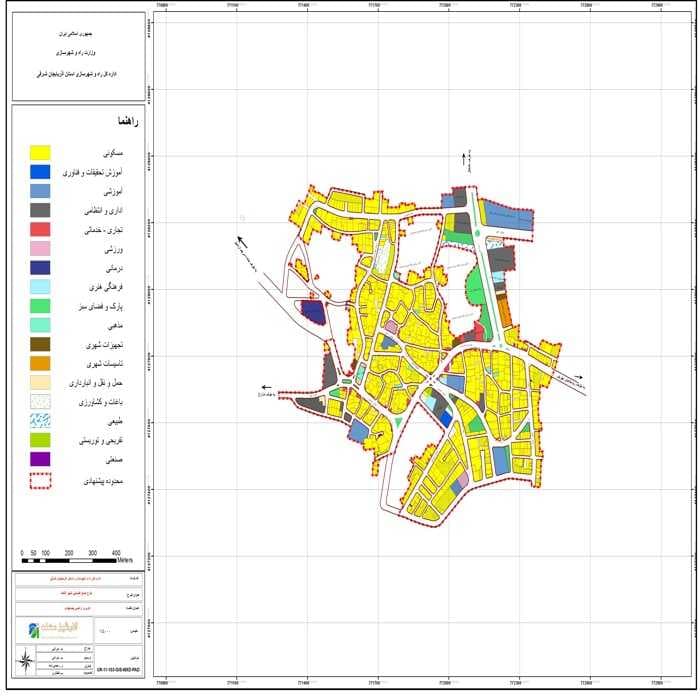This screenshot has height=700, width=700.
Task: Click the northwest road direction arrow on map
Action: 242,241
